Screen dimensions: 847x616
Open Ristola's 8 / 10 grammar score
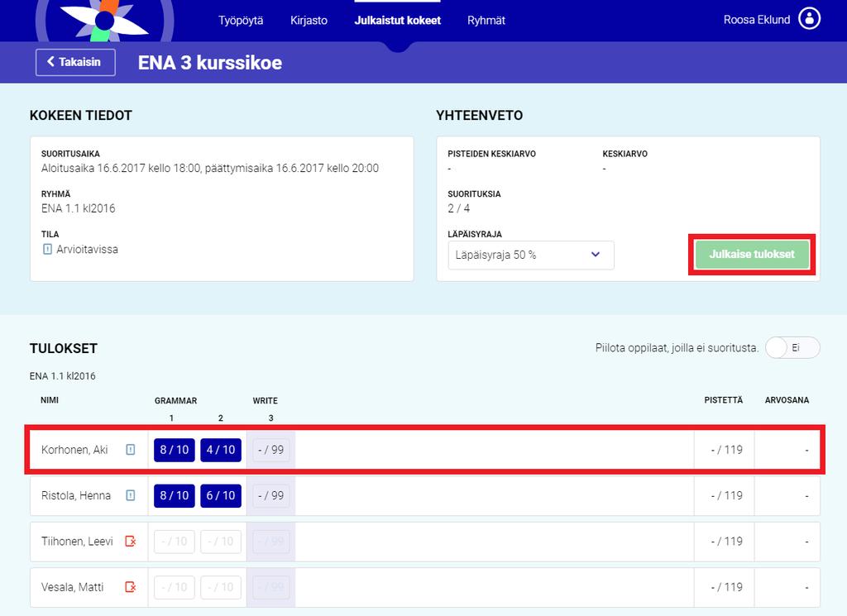[x=174, y=495]
